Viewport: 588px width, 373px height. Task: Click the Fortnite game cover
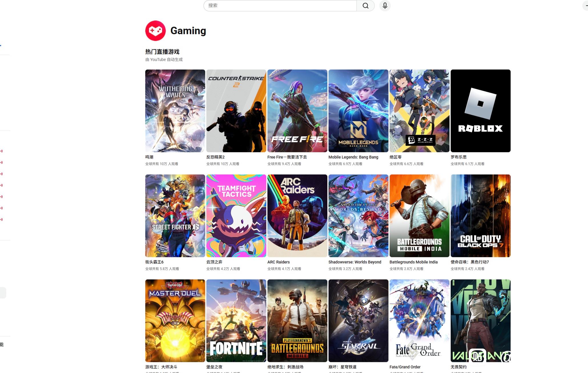236,321
